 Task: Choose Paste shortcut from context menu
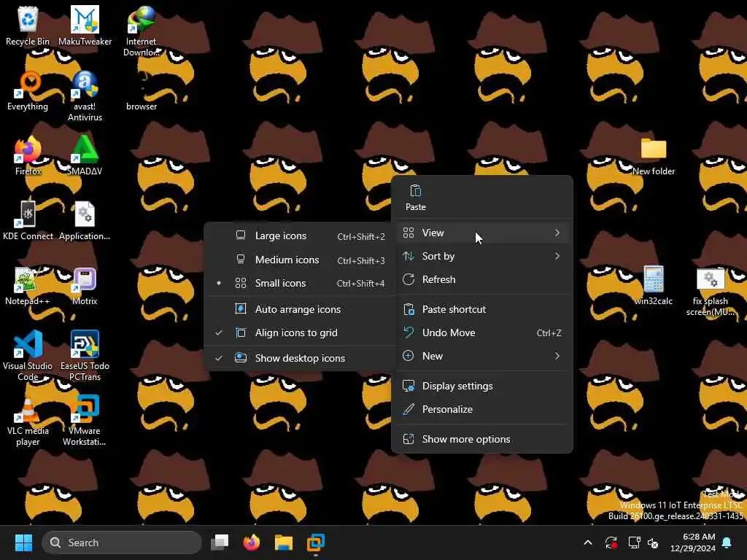tap(482, 309)
